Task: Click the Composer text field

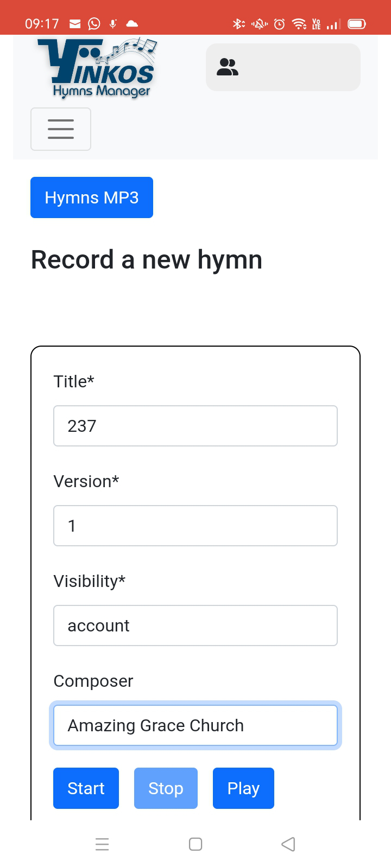Action: click(x=195, y=725)
